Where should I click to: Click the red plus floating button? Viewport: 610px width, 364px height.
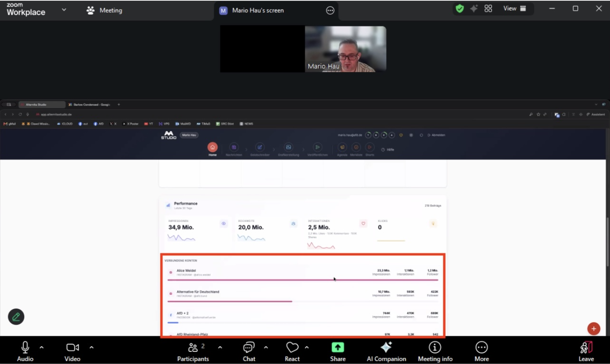594,329
